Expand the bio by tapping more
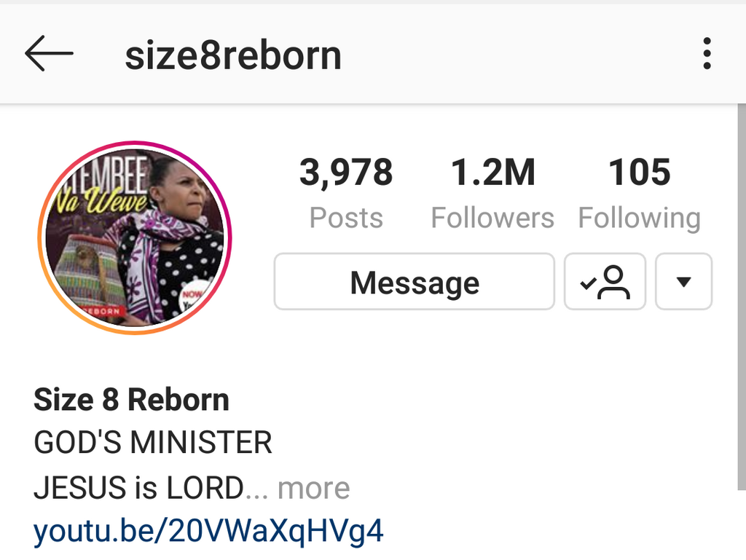 pos(313,488)
